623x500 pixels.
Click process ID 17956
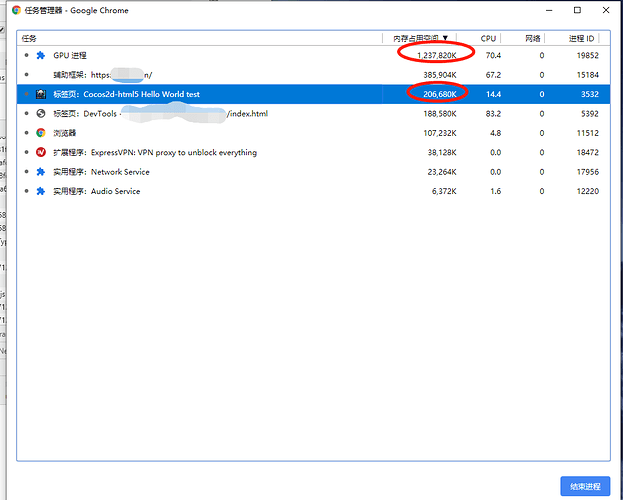click(x=588, y=172)
